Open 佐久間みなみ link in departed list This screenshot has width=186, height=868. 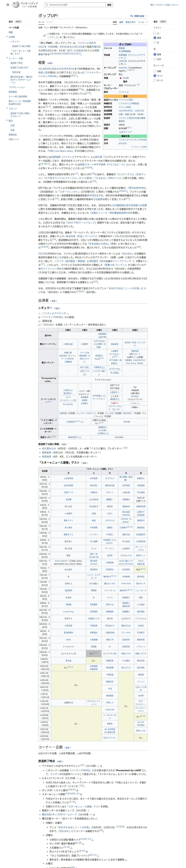tap(49, 448)
